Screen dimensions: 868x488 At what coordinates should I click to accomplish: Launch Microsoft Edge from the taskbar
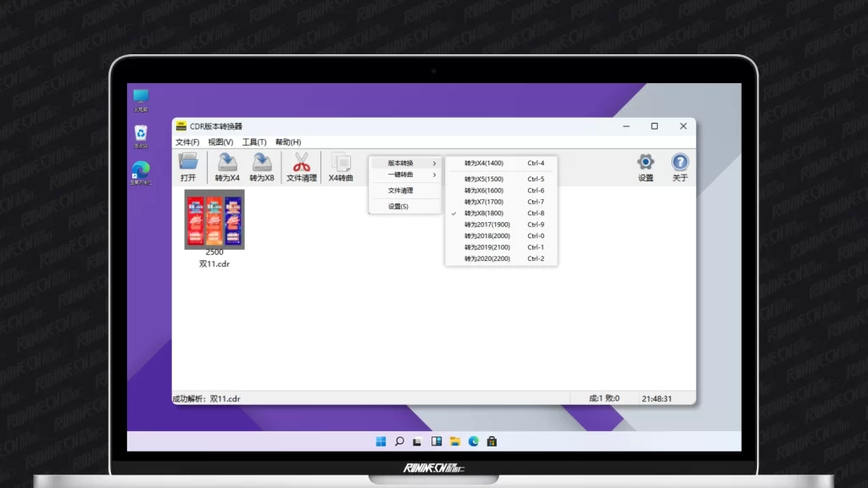point(474,441)
